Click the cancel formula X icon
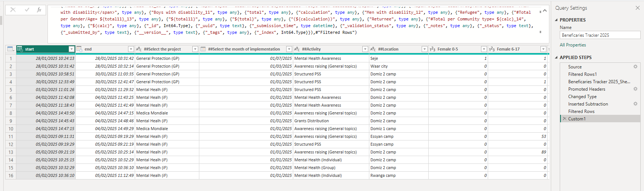This screenshot has height=191, width=644. coord(13,10)
